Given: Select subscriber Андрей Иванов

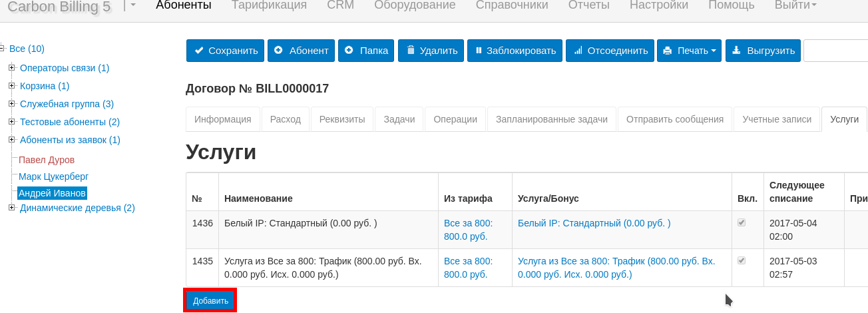Looking at the screenshot, I should pos(52,193).
